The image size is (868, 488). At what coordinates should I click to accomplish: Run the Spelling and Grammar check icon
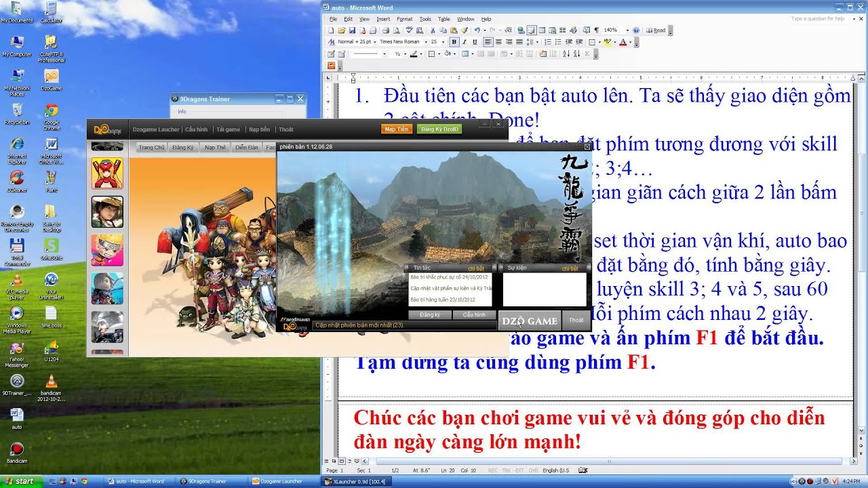[x=409, y=30]
